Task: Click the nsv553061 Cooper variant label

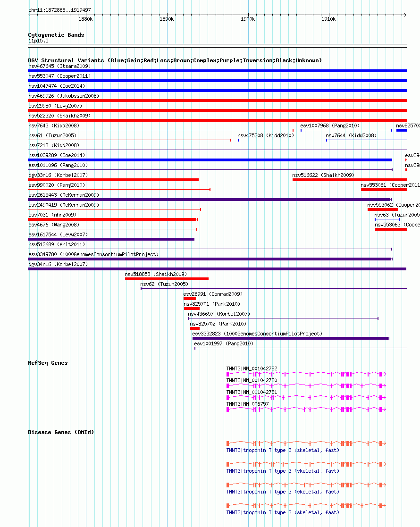Action: (x=390, y=185)
